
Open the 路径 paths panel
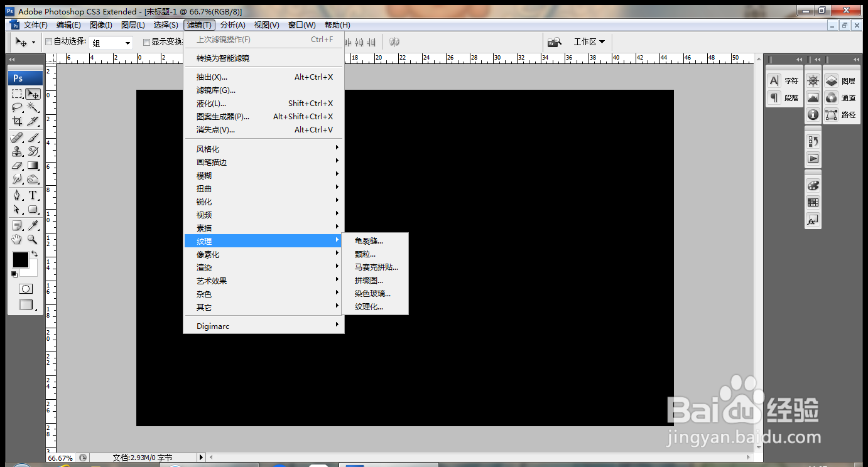tap(842, 115)
